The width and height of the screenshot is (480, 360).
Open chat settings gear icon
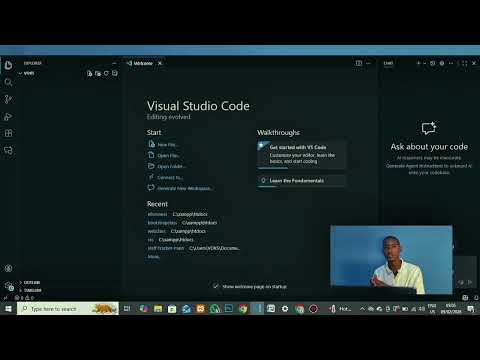(x=442, y=63)
